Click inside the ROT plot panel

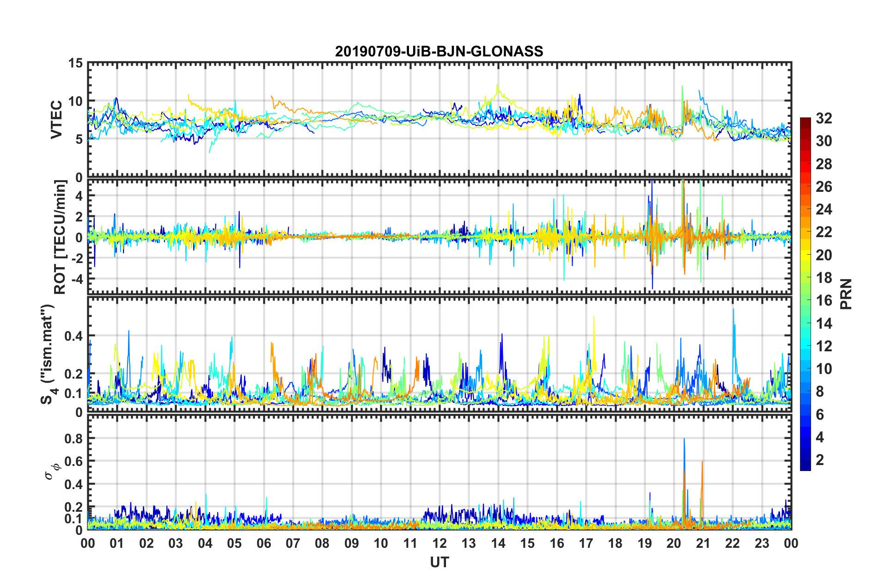439,237
